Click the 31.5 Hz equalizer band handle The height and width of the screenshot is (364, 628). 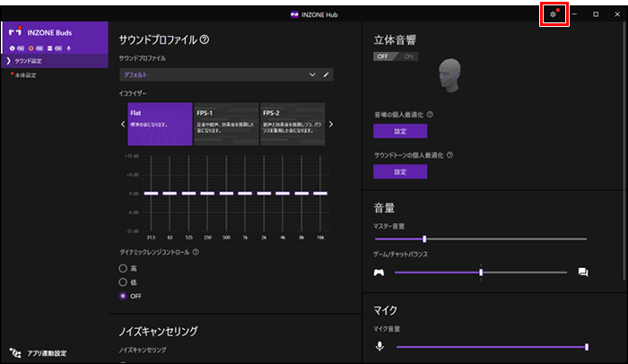pyautogui.click(x=151, y=194)
